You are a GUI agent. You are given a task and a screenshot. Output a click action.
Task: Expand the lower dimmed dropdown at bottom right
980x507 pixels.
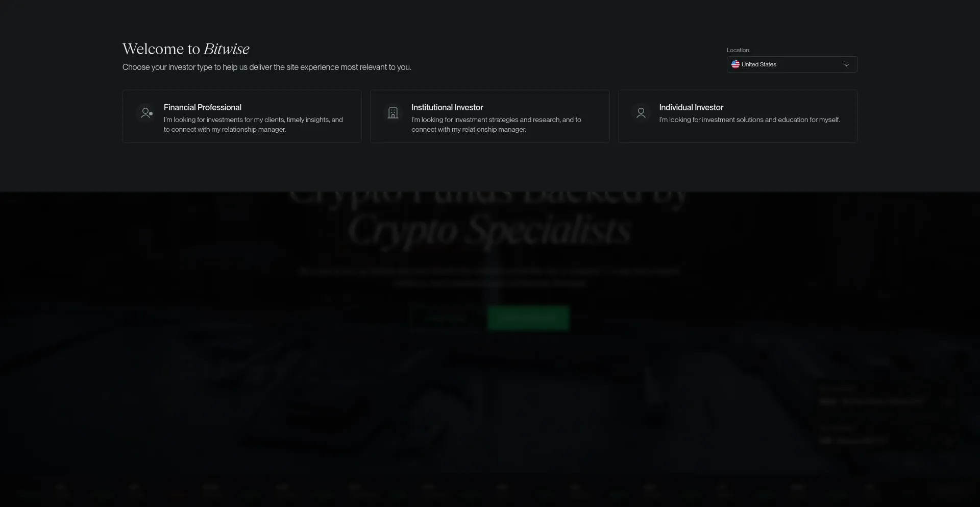(887, 441)
